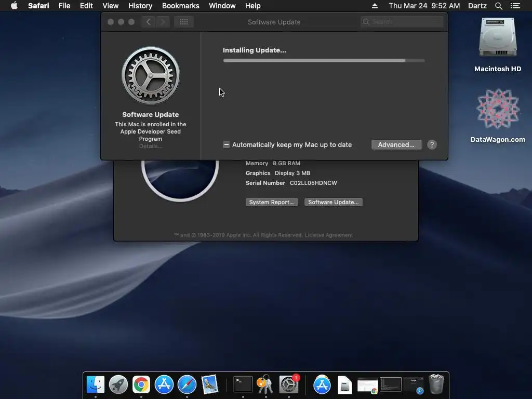Open the disk image document in dock
532x399 pixels.
coord(345,385)
